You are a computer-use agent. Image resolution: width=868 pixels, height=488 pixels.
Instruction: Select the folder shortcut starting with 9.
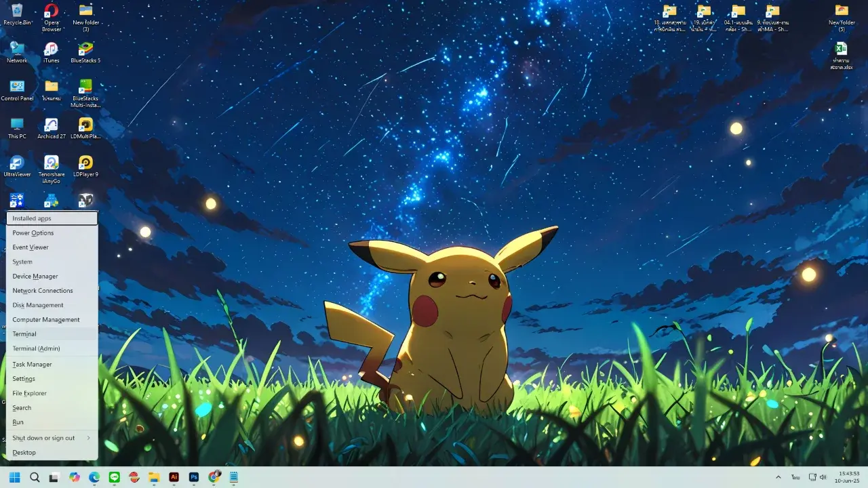tap(772, 18)
